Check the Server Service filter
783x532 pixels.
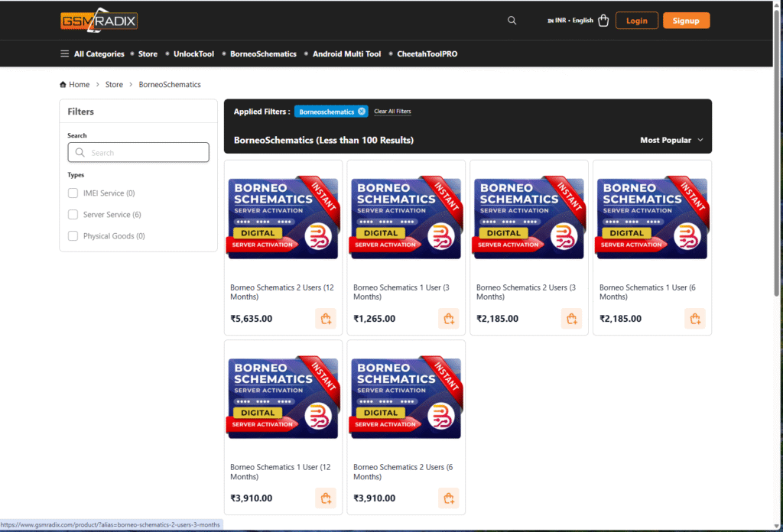click(x=73, y=215)
